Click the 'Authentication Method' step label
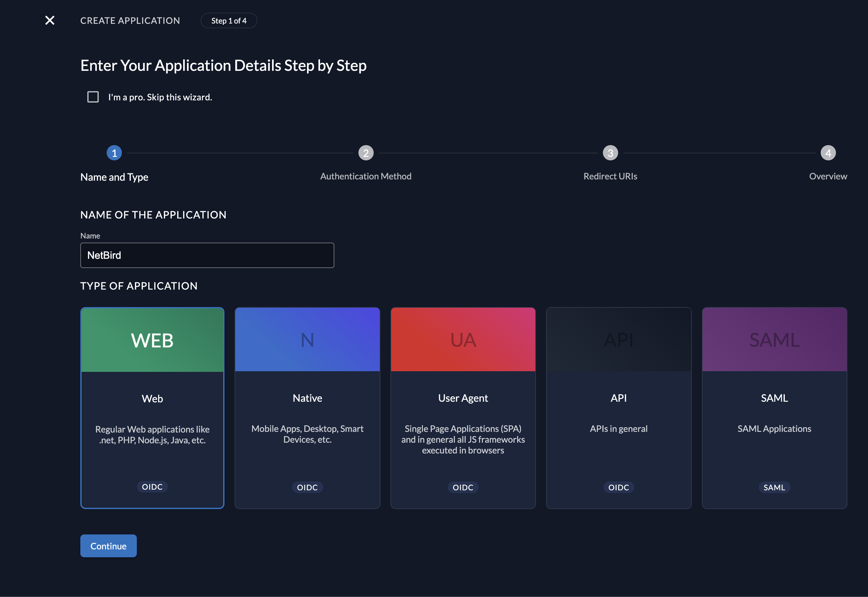868x597 pixels. pyautogui.click(x=366, y=176)
